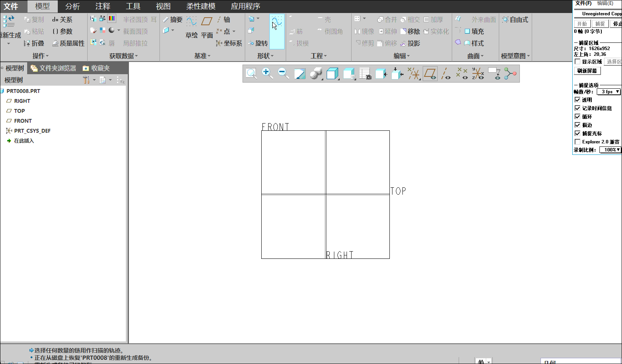Open the Freestyle (自由式) tool
Viewport: 622px width, 364px height.
(x=515, y=19)
